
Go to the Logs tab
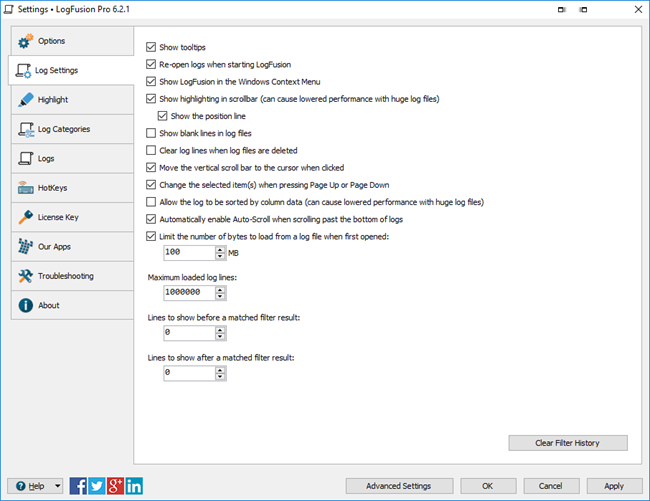[x=72, y=159]
